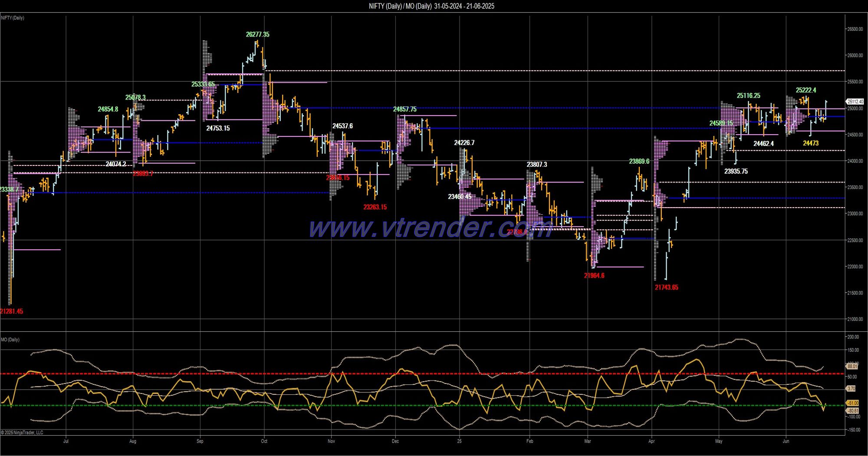Click the 24857.75 high label
868x456 pixels.
pyautogui.click(x=404, y=109)
